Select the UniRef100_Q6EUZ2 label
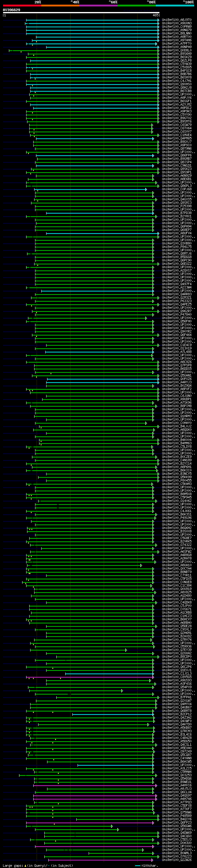Image resolution: width=197 pixels, height=868 pixels. click(177, 264)
